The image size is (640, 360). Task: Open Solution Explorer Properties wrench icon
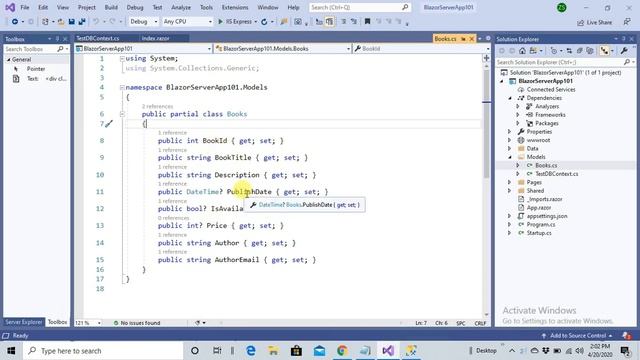tap(624, 51)
